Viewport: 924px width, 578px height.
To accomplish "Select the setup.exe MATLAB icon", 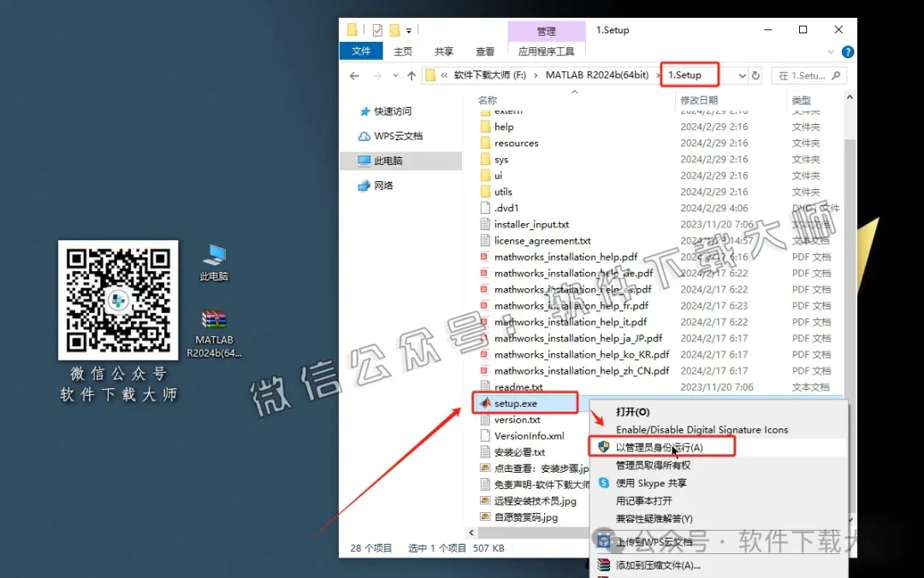I will point(485,403).
